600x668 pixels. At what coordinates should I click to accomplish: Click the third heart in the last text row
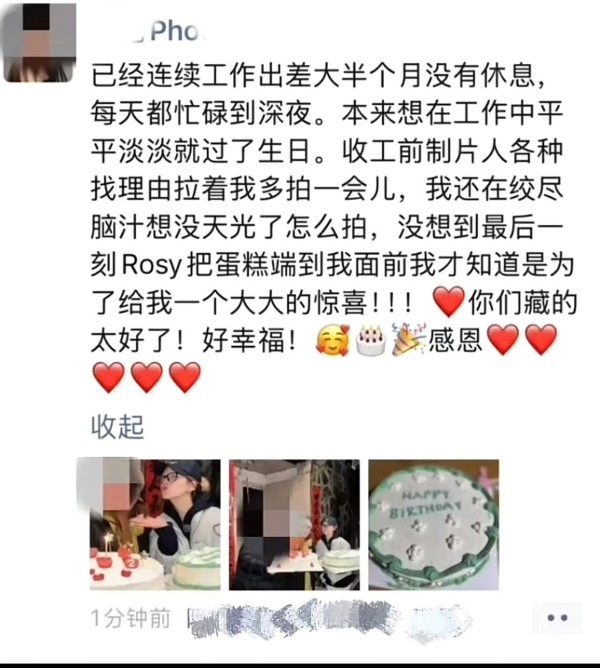(x=185, y=377)
